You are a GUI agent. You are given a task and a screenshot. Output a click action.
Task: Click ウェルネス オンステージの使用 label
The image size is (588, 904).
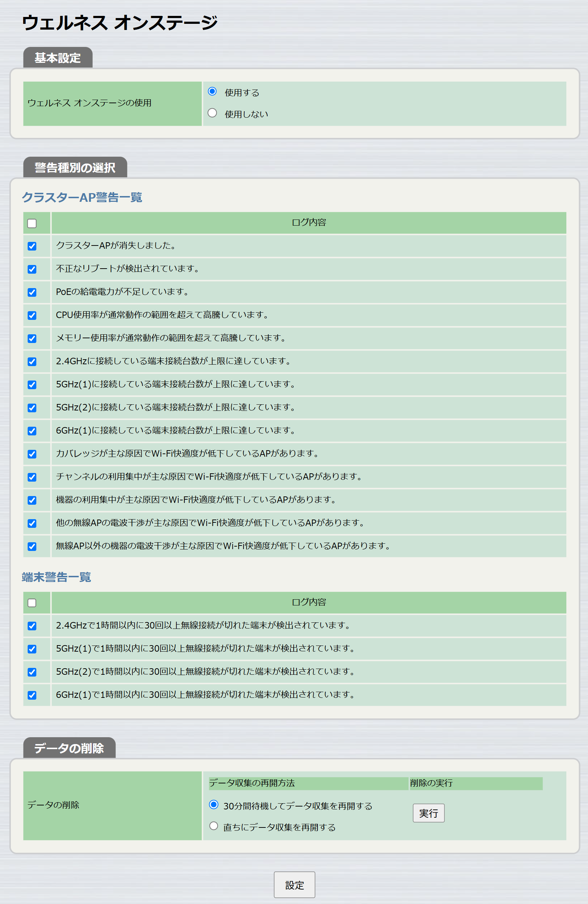tap(89, 103)
